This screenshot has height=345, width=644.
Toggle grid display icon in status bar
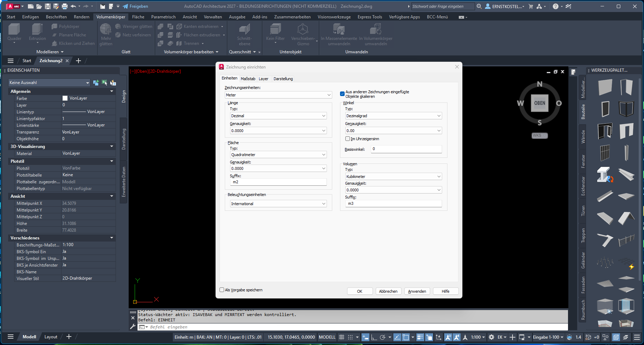point(341,337)
